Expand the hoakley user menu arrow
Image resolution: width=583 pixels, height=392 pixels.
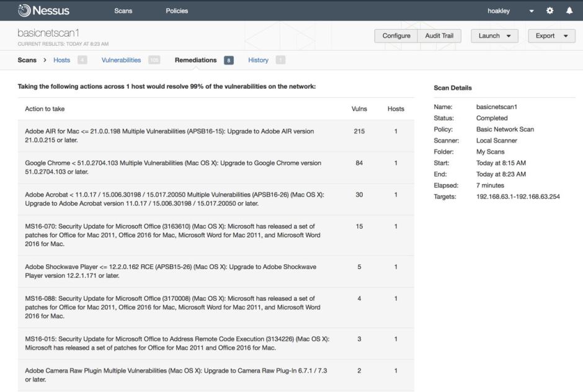[532, 11]
